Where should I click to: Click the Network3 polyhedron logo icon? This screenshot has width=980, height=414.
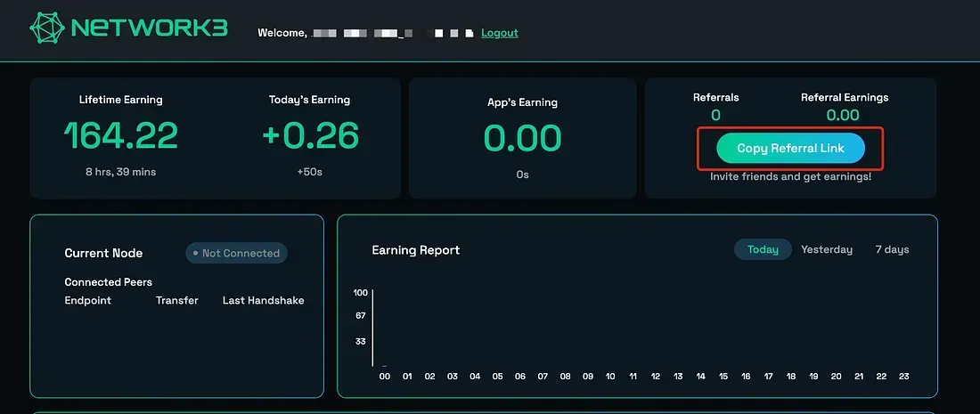(x=46, y=28)
